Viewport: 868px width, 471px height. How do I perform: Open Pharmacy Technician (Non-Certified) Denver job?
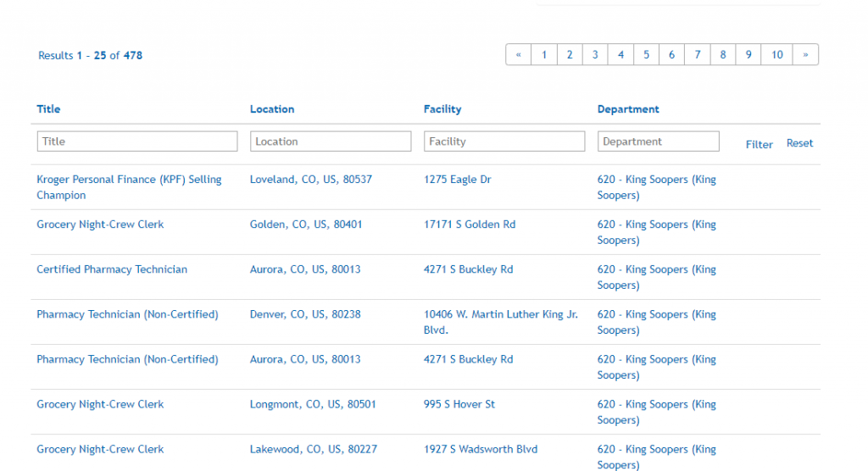click(x=127, y=314)
